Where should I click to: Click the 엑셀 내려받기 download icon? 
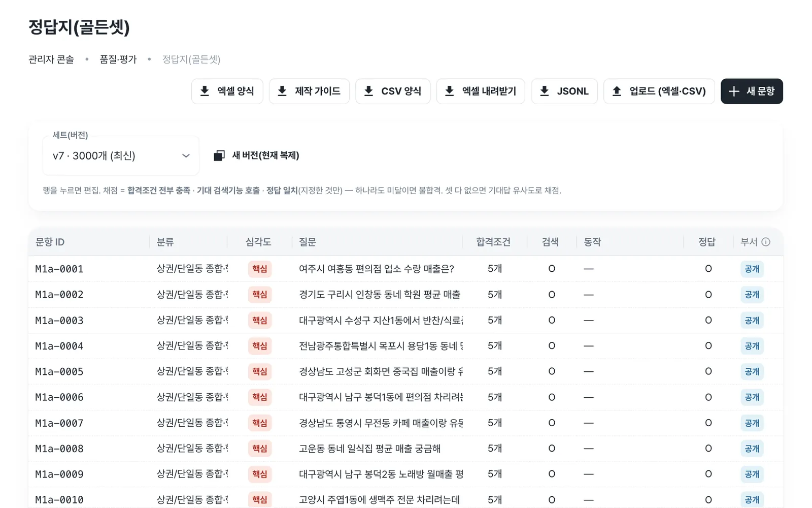[x=449, y=91]
